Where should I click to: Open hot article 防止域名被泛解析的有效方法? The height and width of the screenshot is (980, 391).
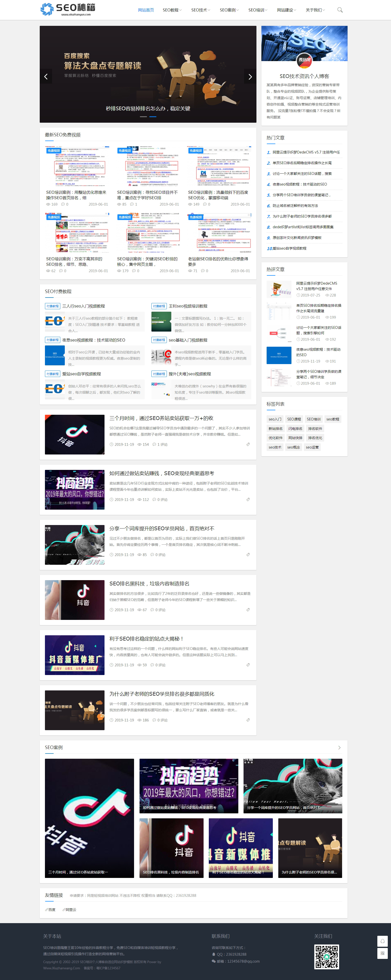point(295,205)
